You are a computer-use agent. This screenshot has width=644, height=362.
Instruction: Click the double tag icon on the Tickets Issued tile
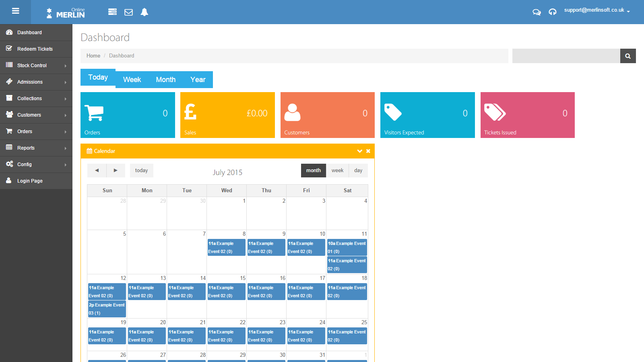pyautogui.click(x=495, y=112)
